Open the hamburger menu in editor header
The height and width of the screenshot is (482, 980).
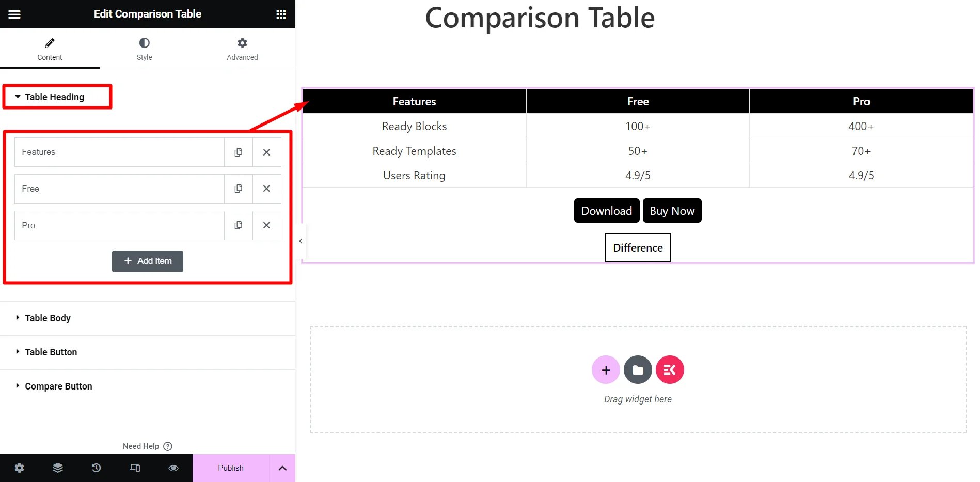(14, 14)
